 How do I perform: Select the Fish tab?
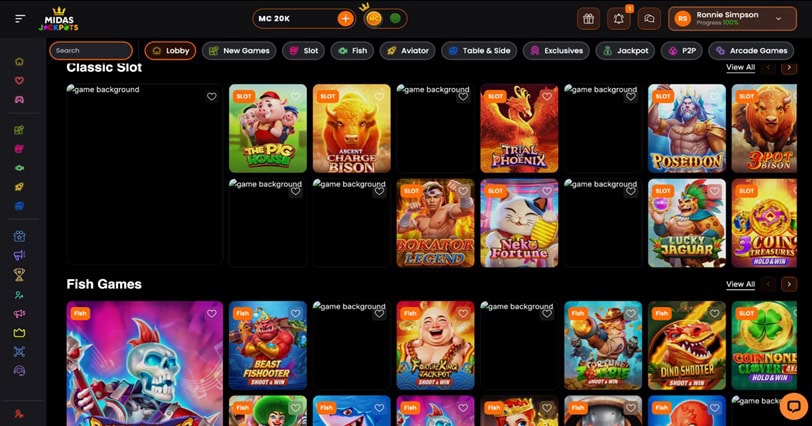click(x=352, y=51)
